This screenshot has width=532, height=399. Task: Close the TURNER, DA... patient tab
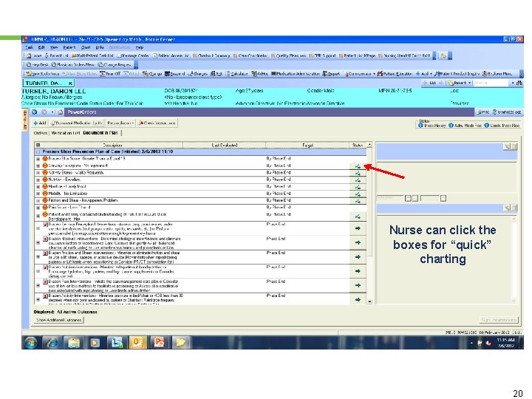coord(70,83)
